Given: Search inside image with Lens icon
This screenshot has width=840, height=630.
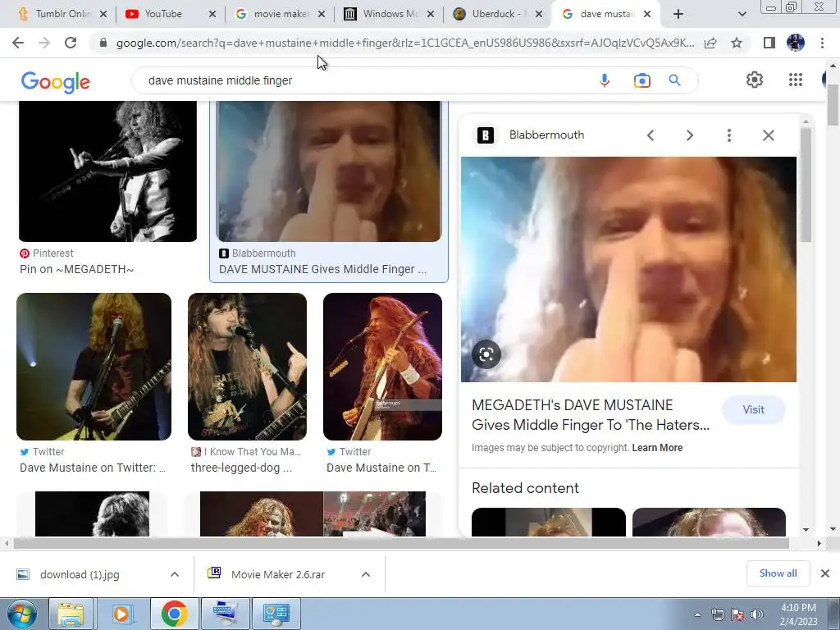Looking at the screenshot, I should [x=486, y=354].
